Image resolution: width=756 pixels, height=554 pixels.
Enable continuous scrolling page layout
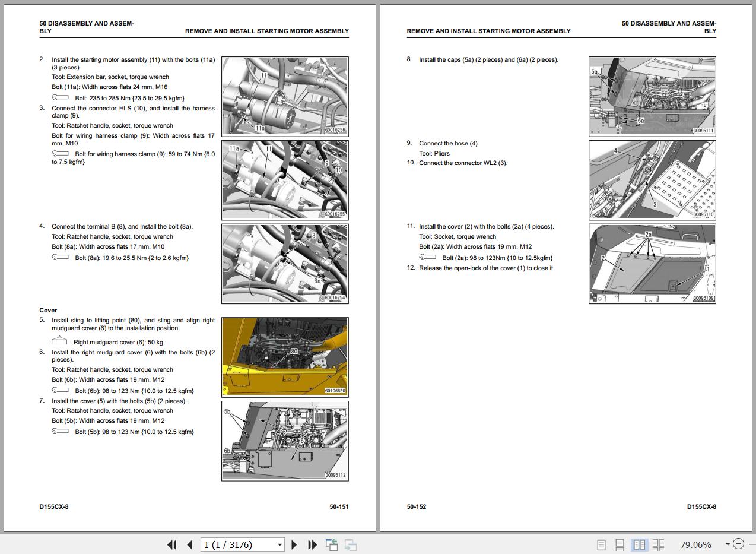tap(620, 544)
